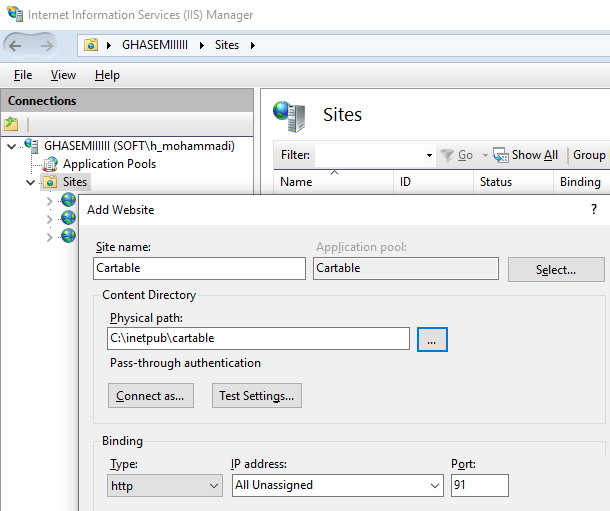Screen dimensions: 610x511
Task: Click the Go filter button
Action: tap(465, 155)
